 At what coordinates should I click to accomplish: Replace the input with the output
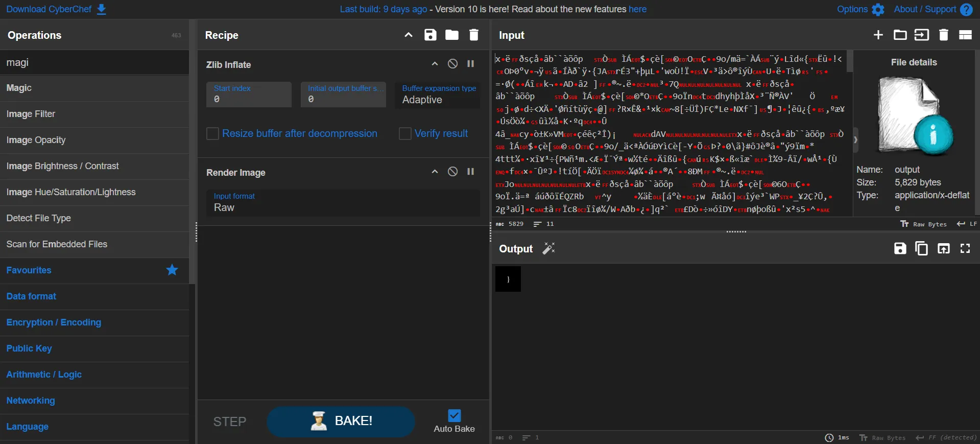[944, 248]
